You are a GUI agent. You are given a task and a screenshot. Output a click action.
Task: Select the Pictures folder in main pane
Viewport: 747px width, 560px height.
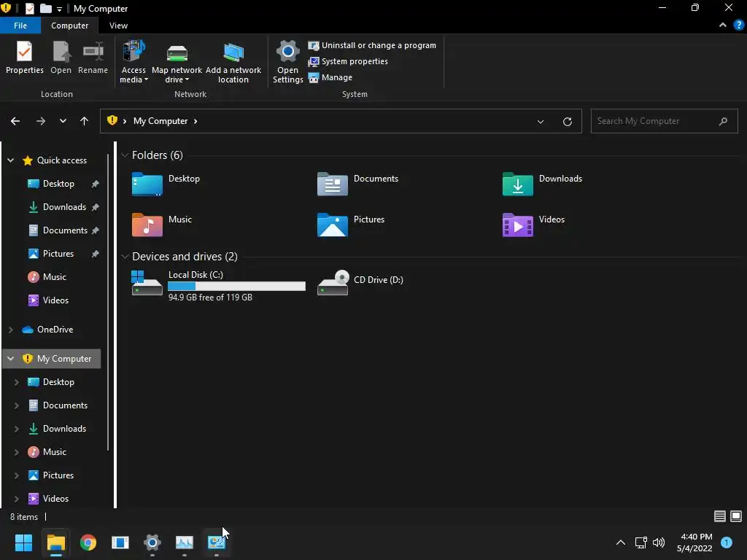click(x=351, y=225)
